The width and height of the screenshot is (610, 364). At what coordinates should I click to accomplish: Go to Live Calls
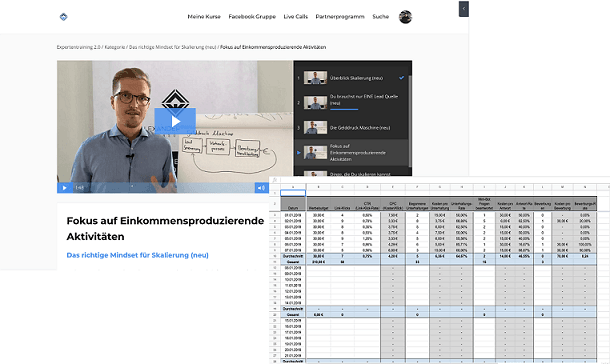pos(296,17)
